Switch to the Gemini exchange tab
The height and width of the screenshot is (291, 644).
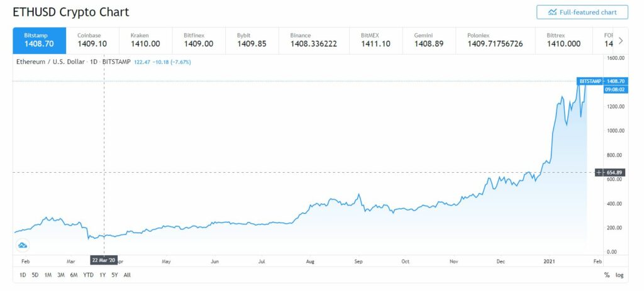point(429,41)
